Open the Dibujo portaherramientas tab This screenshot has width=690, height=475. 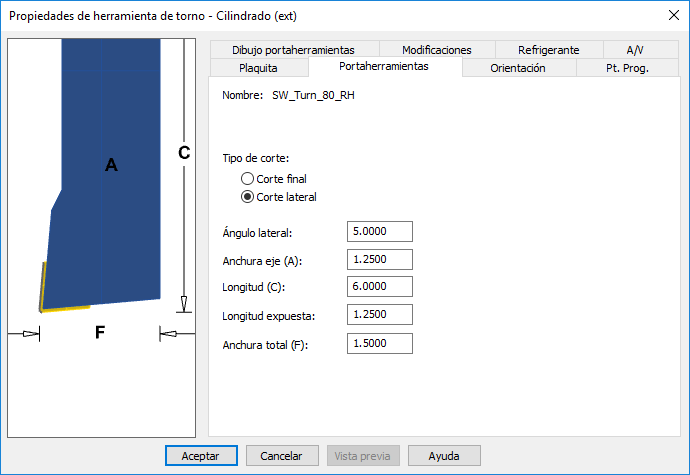pos(294,50)
